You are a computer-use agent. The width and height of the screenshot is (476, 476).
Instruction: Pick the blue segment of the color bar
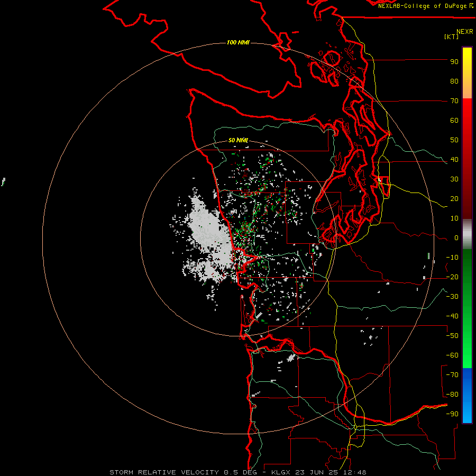click(467, 396)
